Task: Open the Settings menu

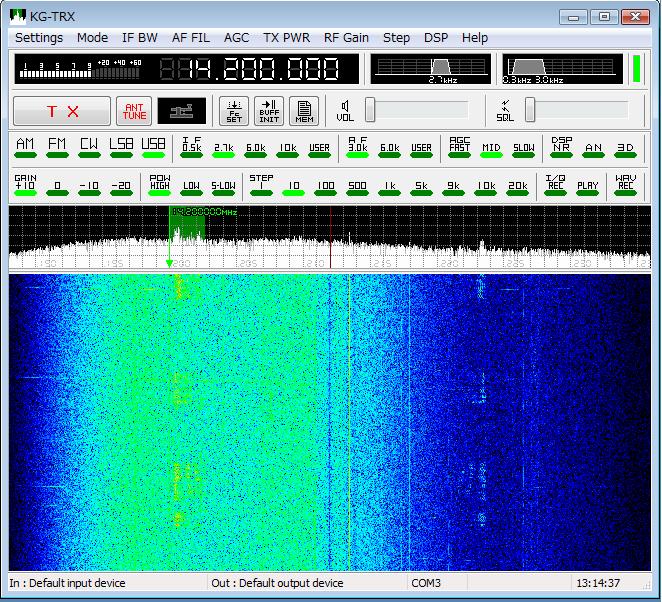Action: coord(39,37)
